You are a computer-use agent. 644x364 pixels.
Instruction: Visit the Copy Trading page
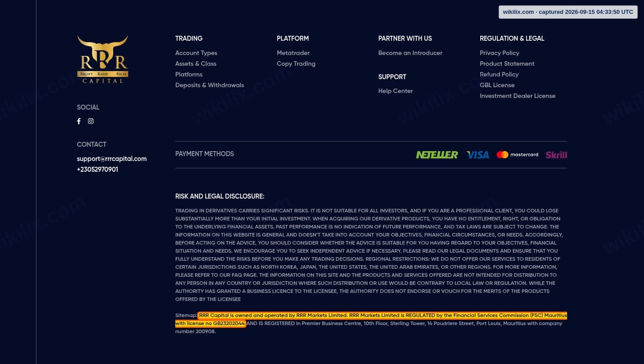(296, 63)
